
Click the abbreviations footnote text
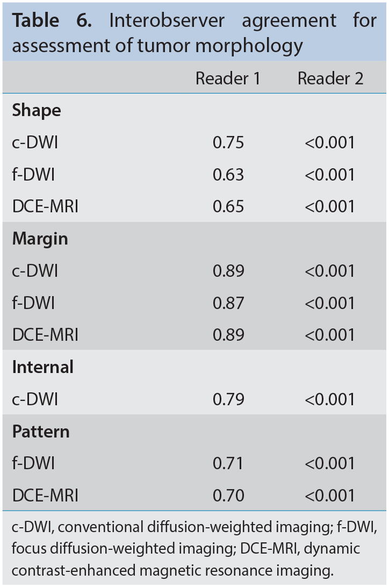tap(194, 549)
